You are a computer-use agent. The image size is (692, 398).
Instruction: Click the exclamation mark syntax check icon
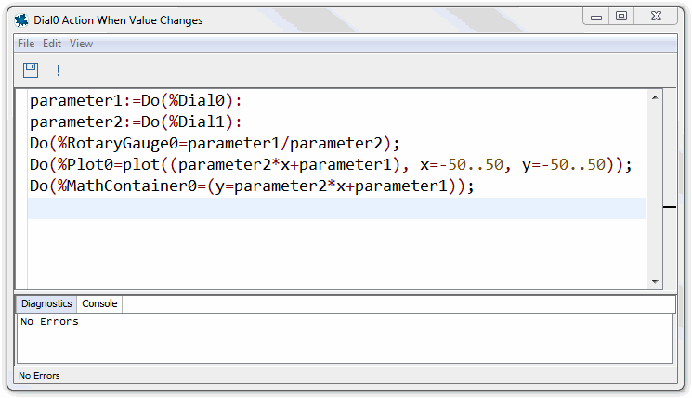click(x=58, y=70)
